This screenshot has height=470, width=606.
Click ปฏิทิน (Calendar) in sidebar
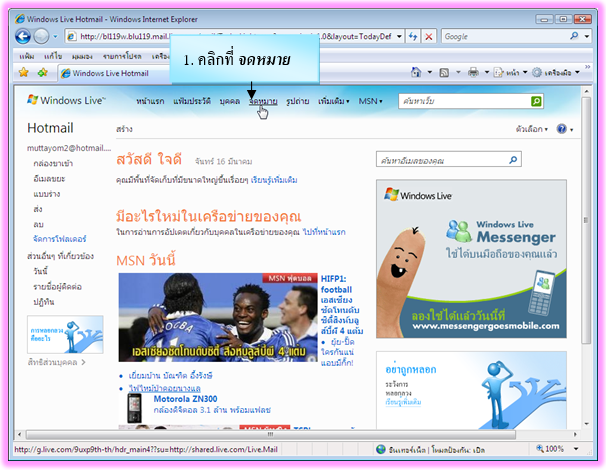pyautogui.click(x=44, y=301)
